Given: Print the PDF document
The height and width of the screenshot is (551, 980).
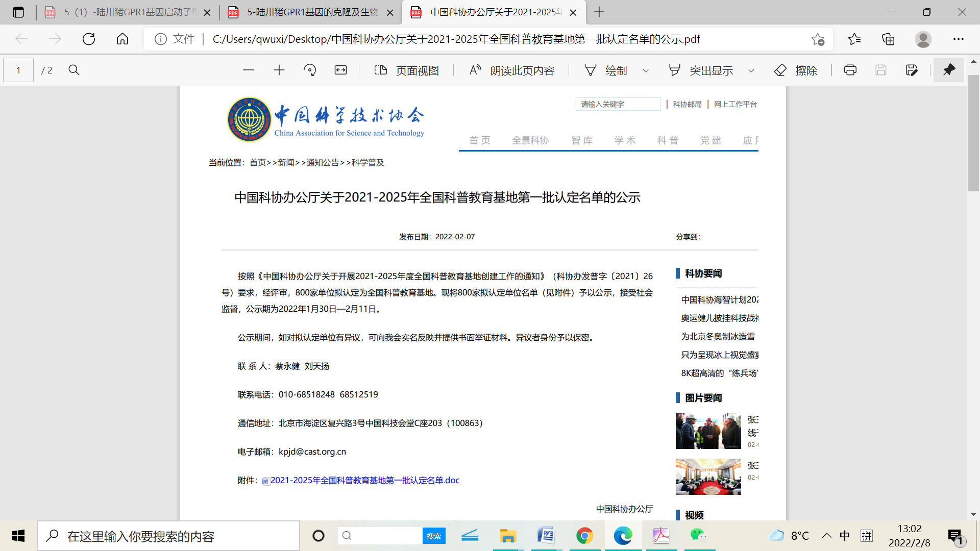Looking at the screenshot, I should pos(850,70).
